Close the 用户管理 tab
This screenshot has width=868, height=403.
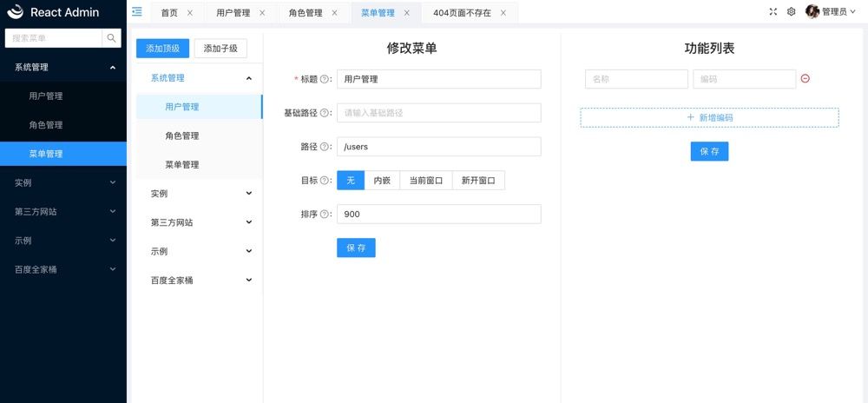(262, 13)
